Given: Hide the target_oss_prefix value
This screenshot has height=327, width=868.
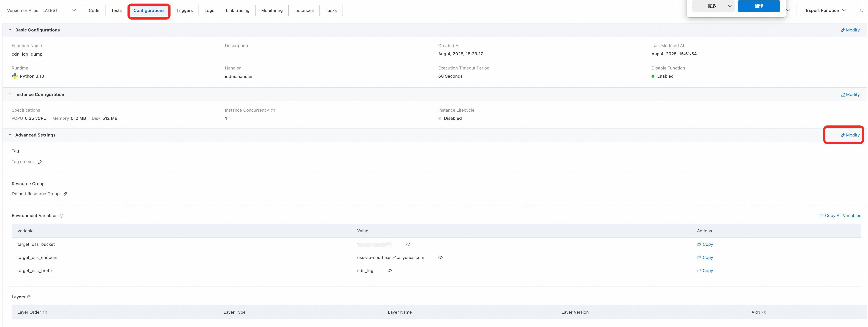Looking at the screenshot, I should 390,271.
